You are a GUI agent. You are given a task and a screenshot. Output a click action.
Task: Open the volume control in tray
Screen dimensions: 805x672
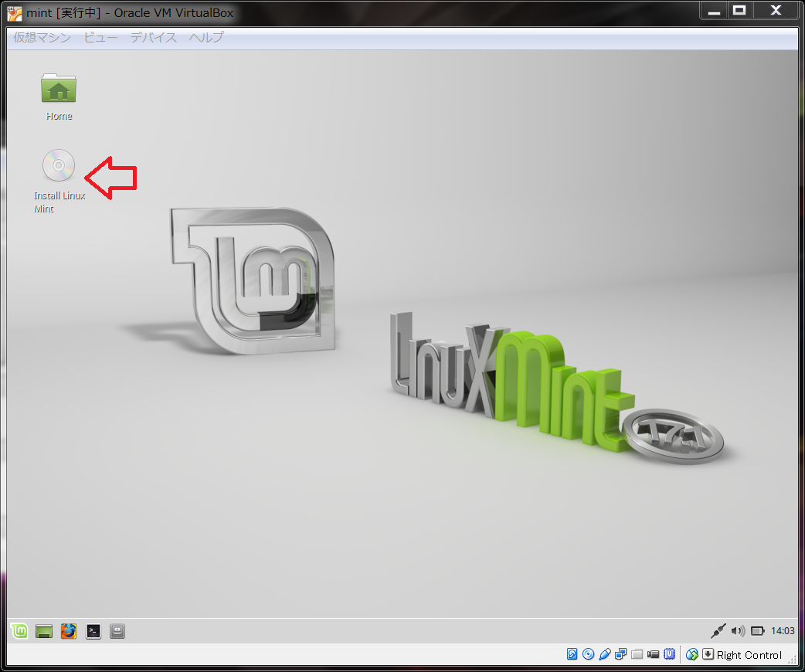[x=739, y=631]
